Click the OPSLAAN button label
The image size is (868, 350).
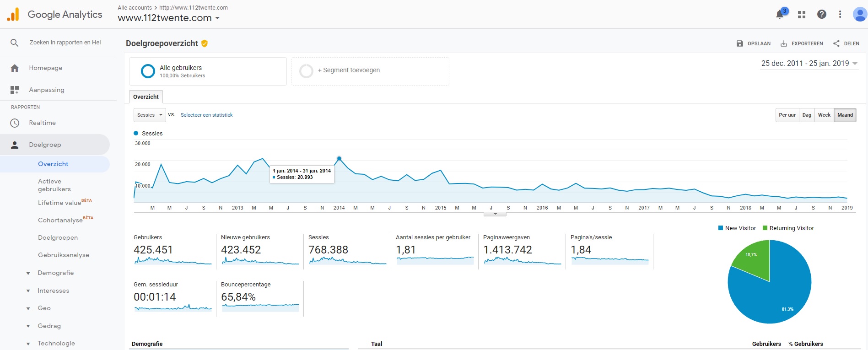point(759,44)
